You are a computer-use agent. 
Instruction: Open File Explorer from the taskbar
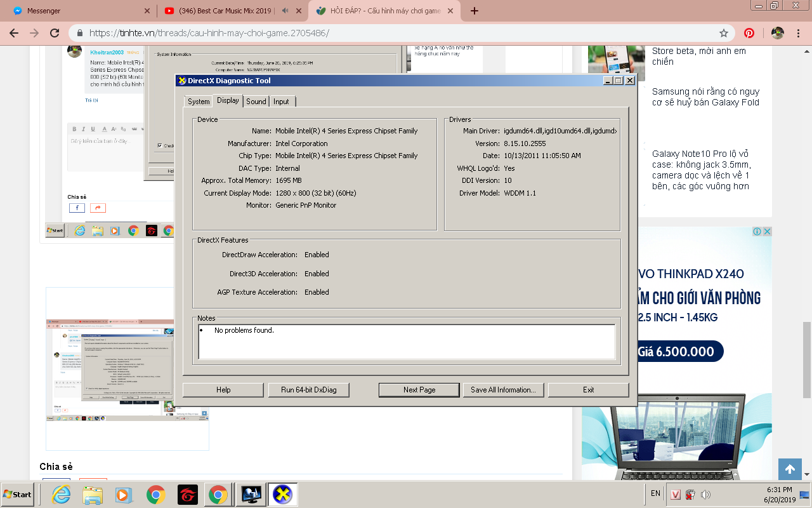(93, 494)
